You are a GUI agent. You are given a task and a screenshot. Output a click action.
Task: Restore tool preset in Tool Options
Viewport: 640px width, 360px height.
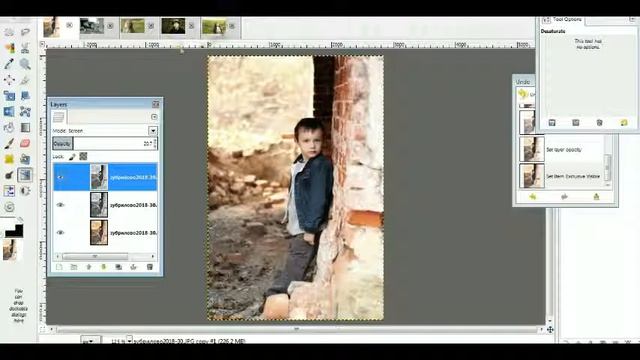point(576,122)
